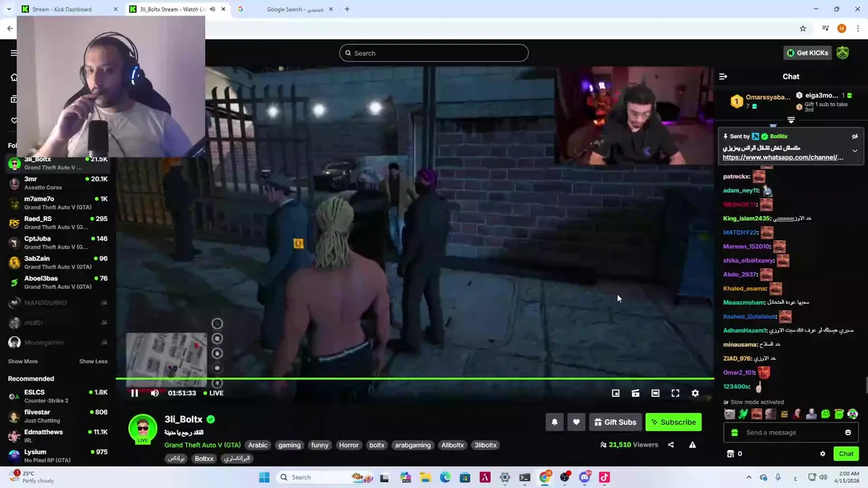
Task: Collapse list with Show Less
Action: 94,361
